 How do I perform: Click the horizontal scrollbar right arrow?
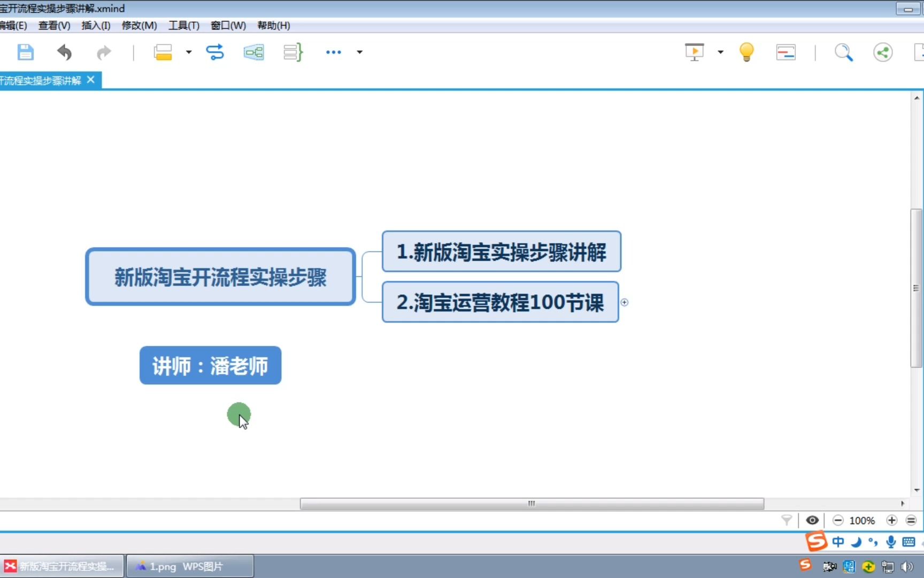903,504
